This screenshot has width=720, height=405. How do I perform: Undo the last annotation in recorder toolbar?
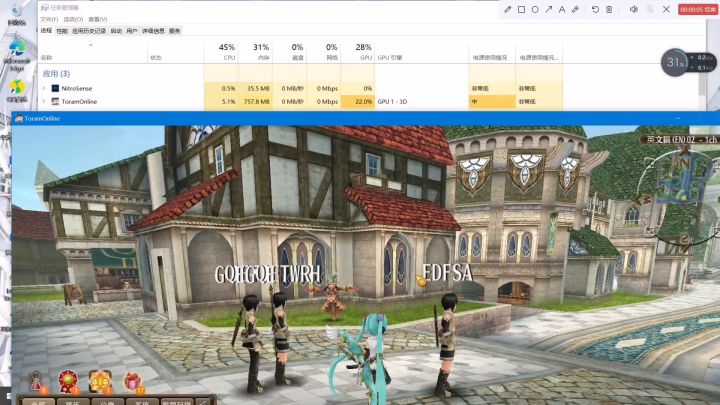[x=595, y=9]
